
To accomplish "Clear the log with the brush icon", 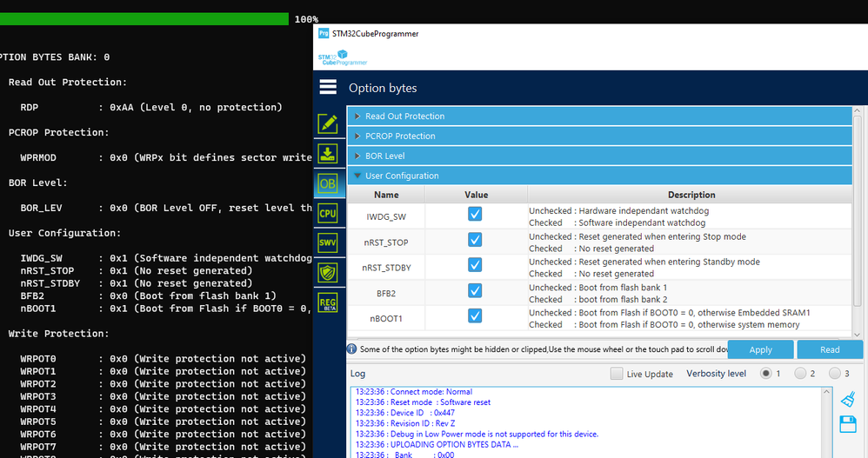I will tap(848, 399).
